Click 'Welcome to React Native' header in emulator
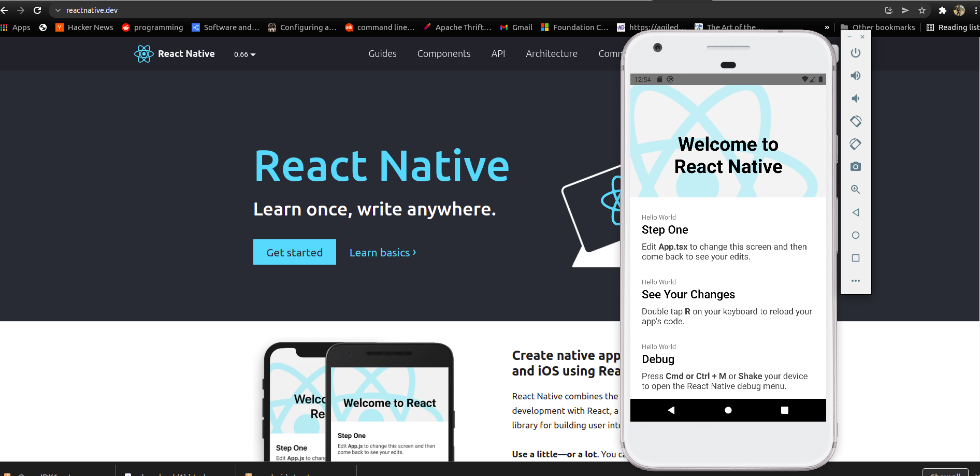The width and height of the screenshot is (980, 476). 728,155
